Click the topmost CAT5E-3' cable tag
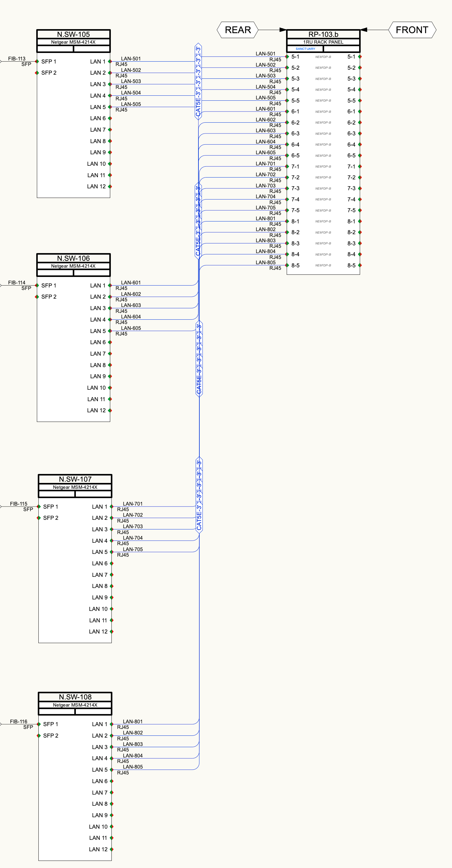452x868 pixels. 198,81
